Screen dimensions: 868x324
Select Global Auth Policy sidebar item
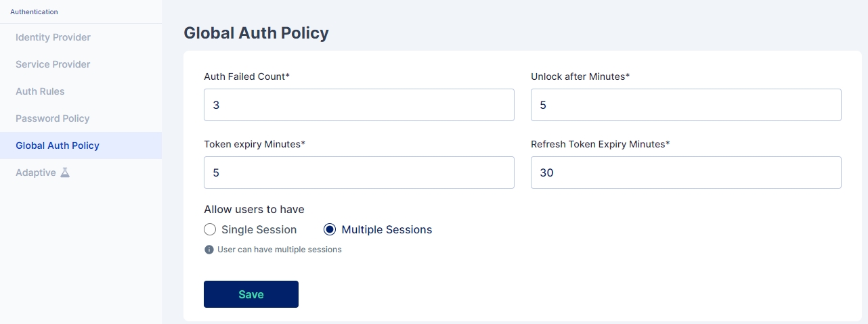click(x=58, y=145)
